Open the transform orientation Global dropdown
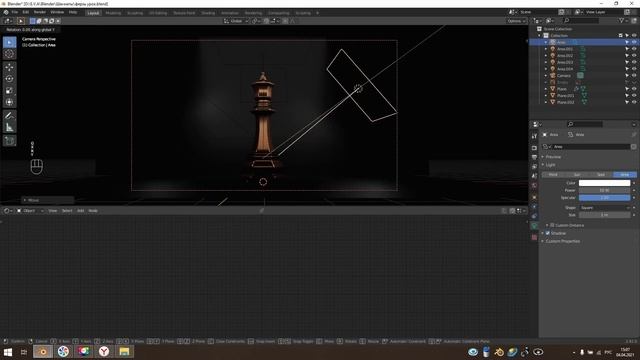The width and height of the screenshot is (640, 360). click(x=236, y=21)
